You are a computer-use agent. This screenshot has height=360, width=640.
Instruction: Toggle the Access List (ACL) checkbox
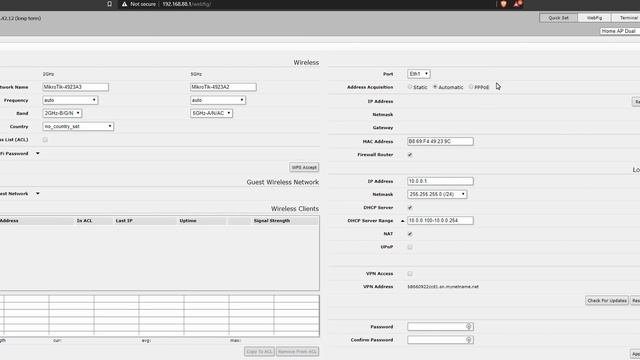45,140
